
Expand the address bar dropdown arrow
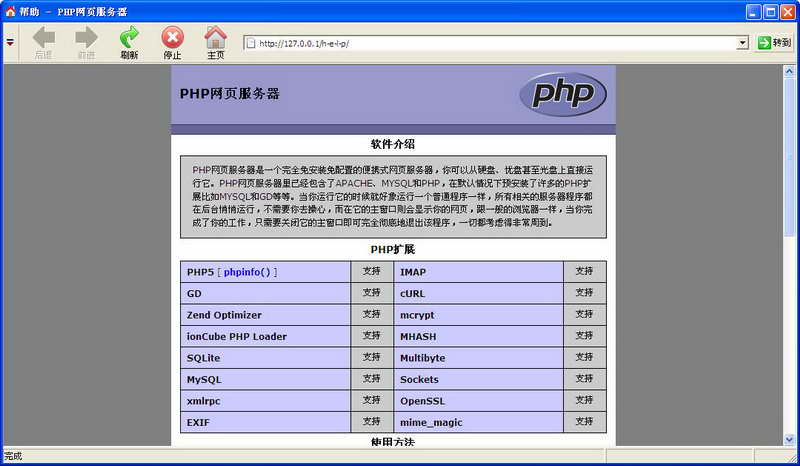pyautogui.click(x=743, y=43)
